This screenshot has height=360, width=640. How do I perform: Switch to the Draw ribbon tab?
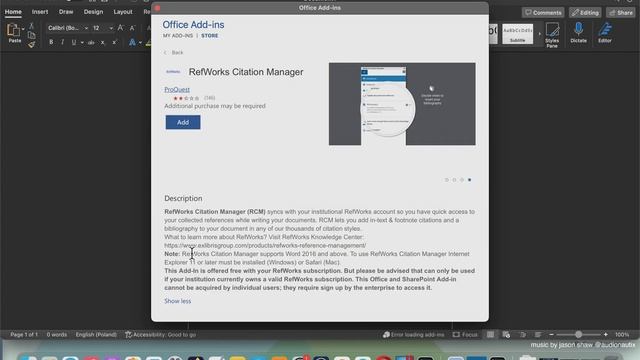coord(66,12)
